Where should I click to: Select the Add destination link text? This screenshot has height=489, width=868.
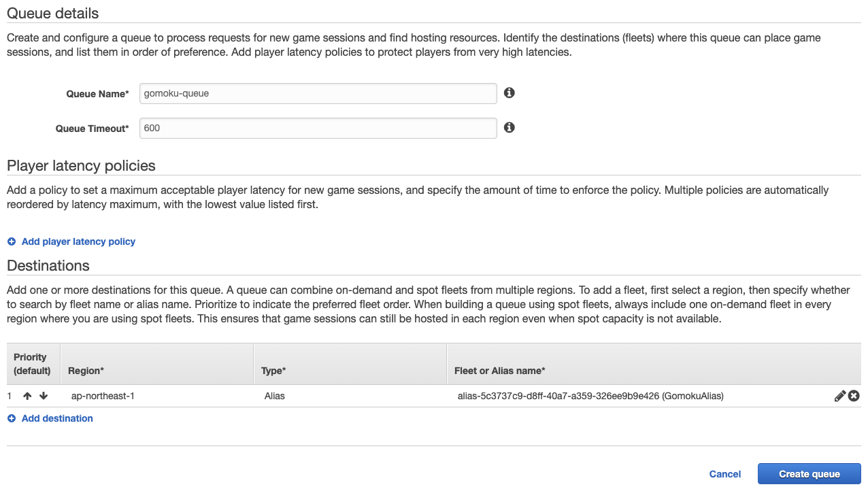(x=57, y=418)
